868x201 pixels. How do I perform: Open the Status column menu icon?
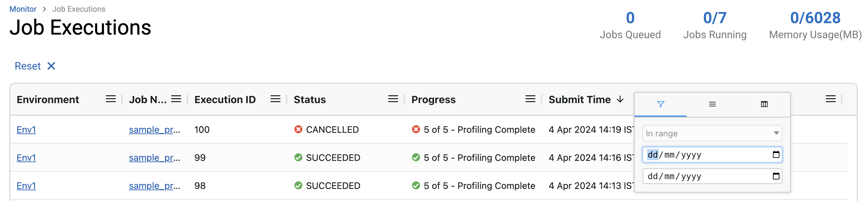(x=393, y=99)
